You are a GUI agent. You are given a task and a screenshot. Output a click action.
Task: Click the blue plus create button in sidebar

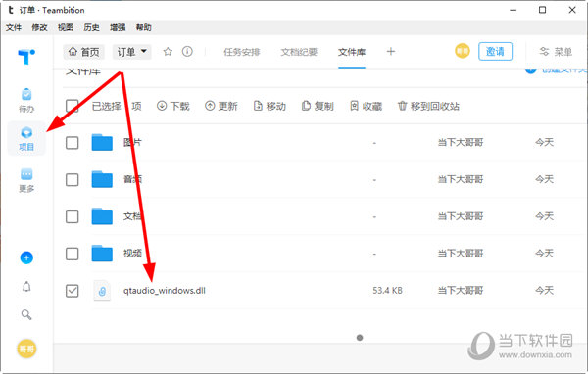(x=26, y=257)
